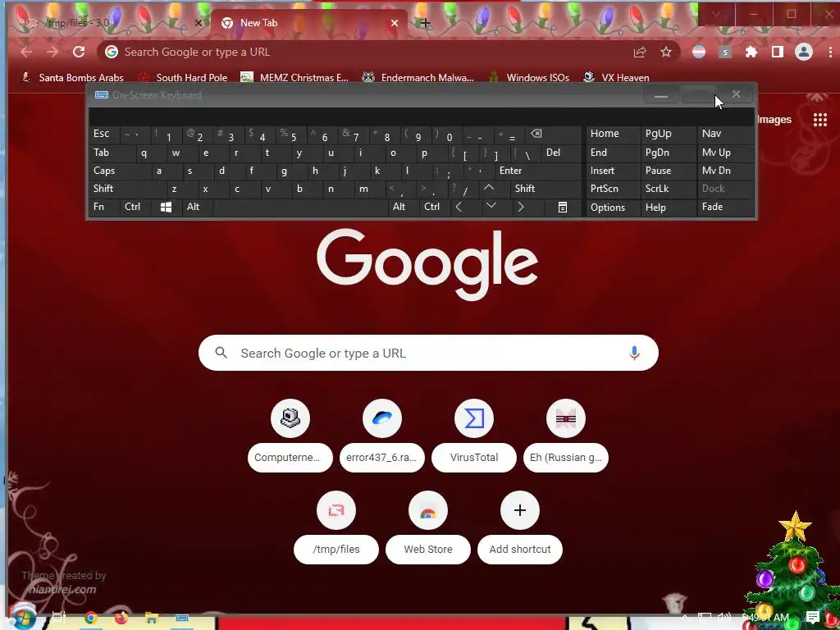Viewport: 840px width, 630px height.
Task: Toggle the Fn key on the On-Screen Keyboard
Action: [x=104, y=207]
